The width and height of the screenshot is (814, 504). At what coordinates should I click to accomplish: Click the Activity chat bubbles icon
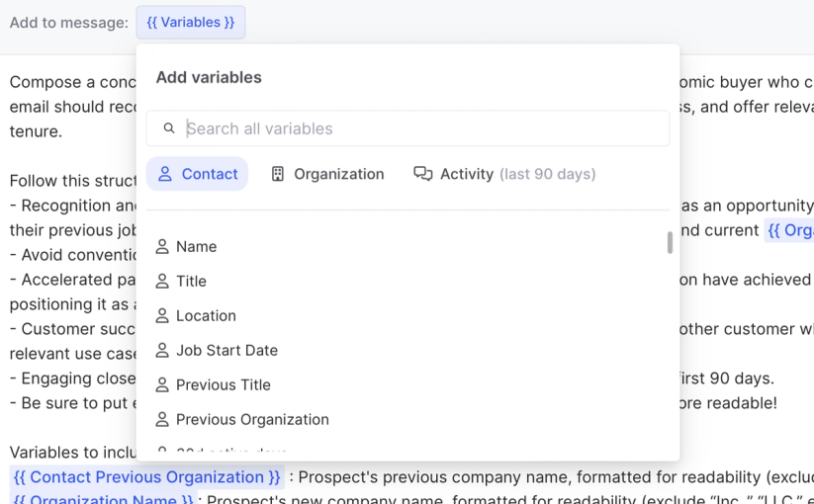(423, 174)
